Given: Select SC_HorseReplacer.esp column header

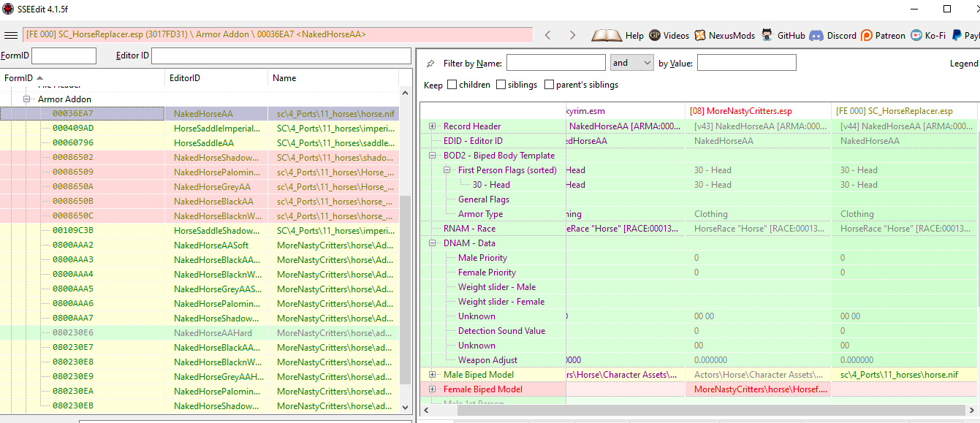Looking at the screenshot, I should click(x=903, y=111).
